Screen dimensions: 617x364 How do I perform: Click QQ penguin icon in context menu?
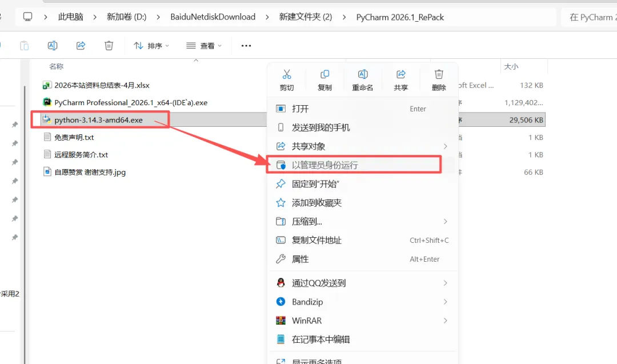281,282
